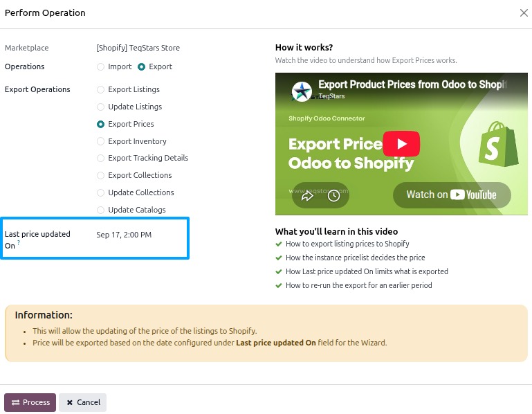The height and width of the screenshot is (414, 532).
Task: Click 'How Last price updated On limits' line
Action: click(367, 271)
